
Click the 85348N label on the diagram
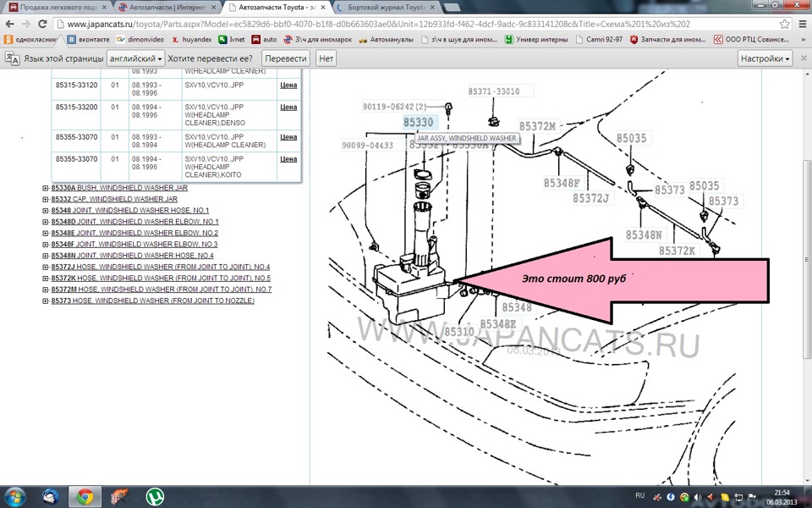click(644, 235)
